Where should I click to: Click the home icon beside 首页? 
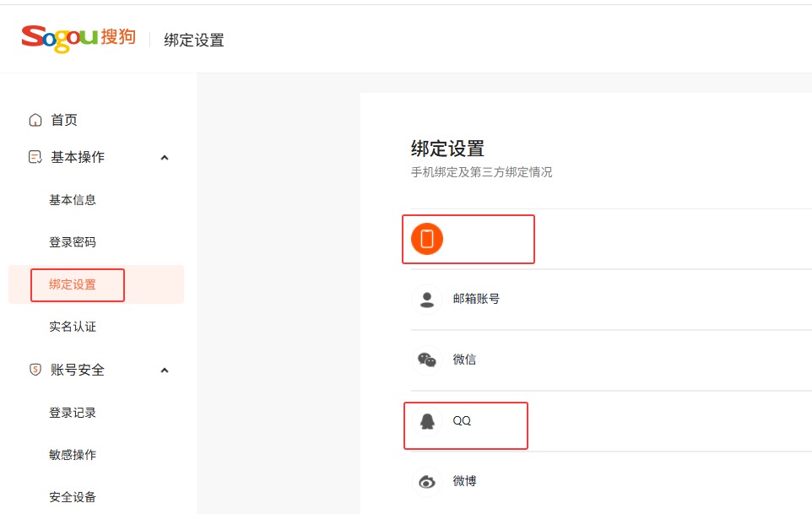click(35, 120)
